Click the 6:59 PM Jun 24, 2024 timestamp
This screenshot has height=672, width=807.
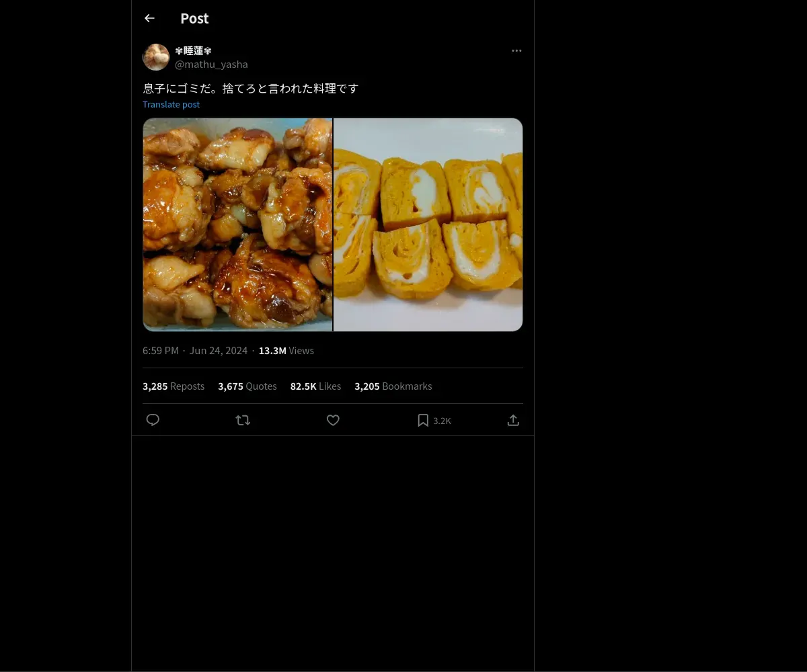coord(195,351)
